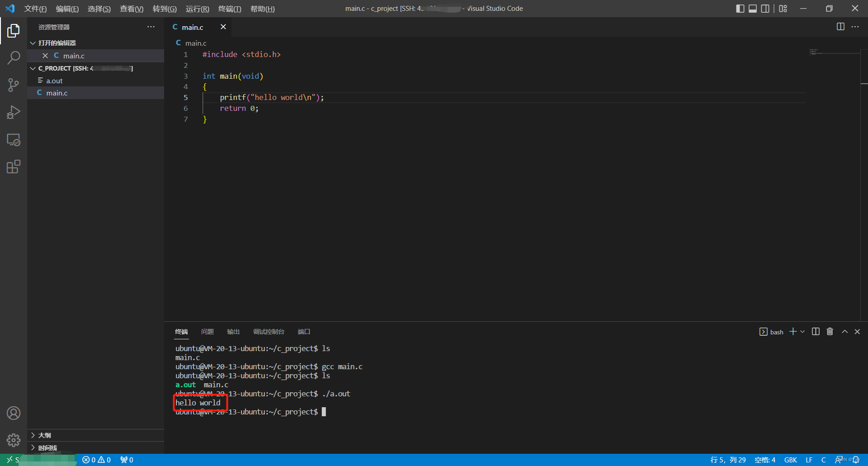Show errors and warnings count
868x466 pixels.
click(96, 460)
